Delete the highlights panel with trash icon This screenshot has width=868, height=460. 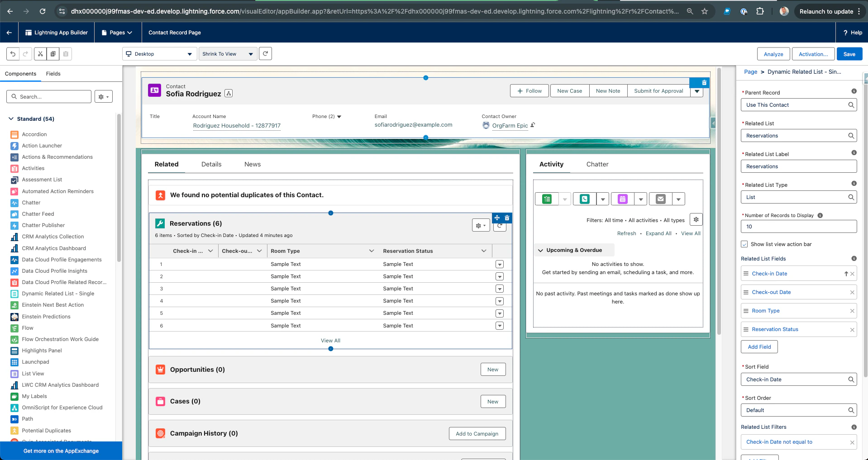point(704,83)
